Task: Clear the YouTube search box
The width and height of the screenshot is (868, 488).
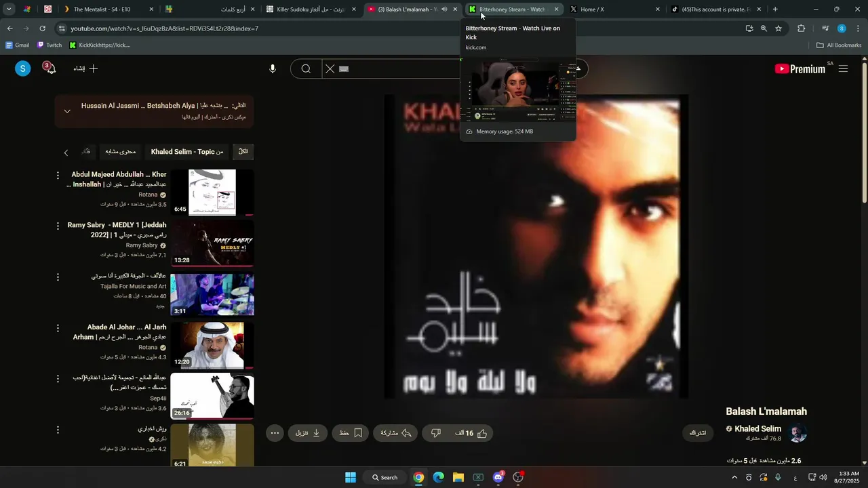Action: [330, 68]
